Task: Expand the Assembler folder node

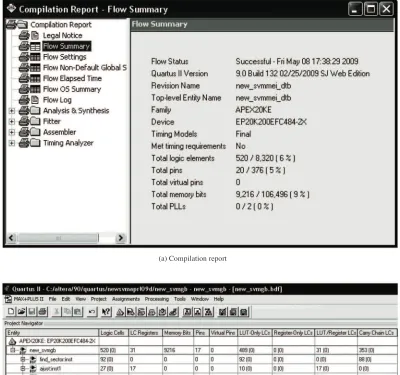Action: pyautogui.click(x=12, y=132)
